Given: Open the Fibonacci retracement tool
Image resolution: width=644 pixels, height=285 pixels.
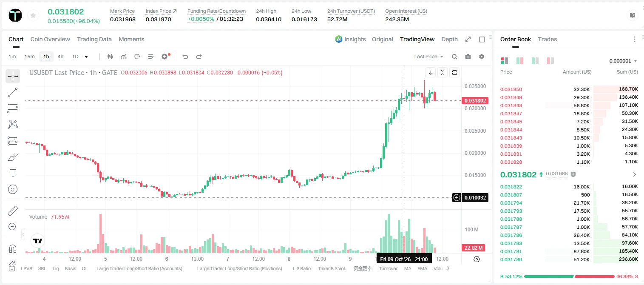Looking at the screenshot, I should [13, 108].
